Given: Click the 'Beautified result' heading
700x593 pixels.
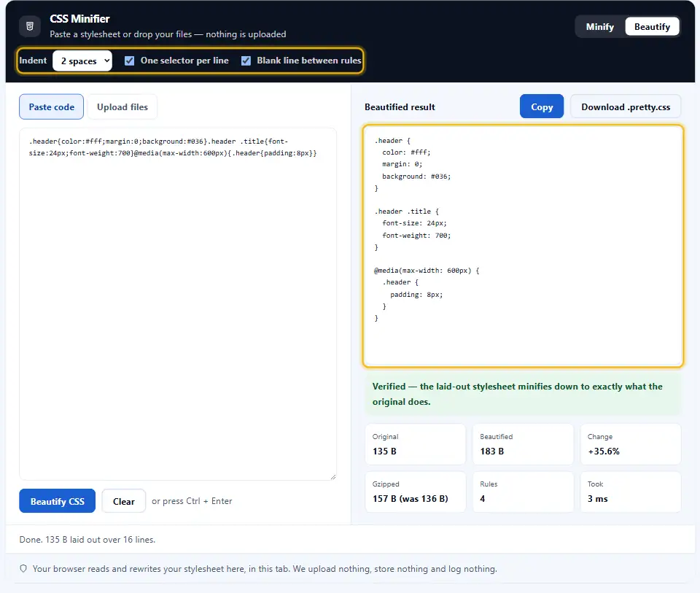Looking at the screenshot, I should click(400, 107).
